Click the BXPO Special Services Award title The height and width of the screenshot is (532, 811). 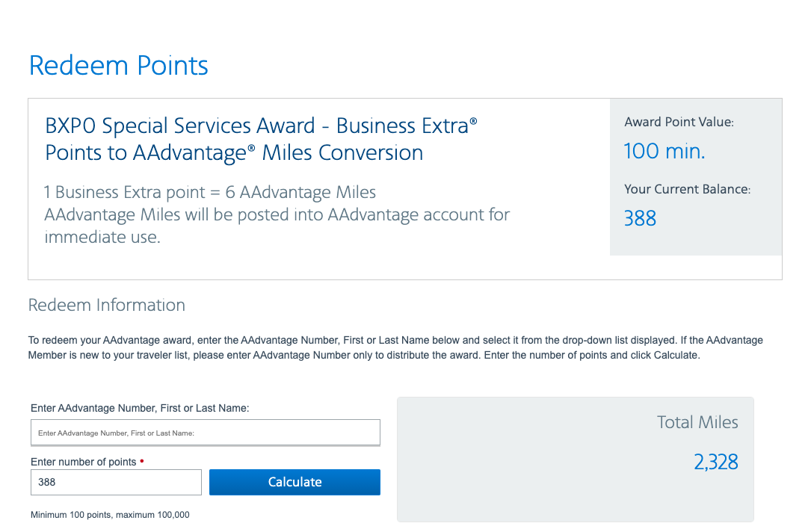tap(261, 139)
